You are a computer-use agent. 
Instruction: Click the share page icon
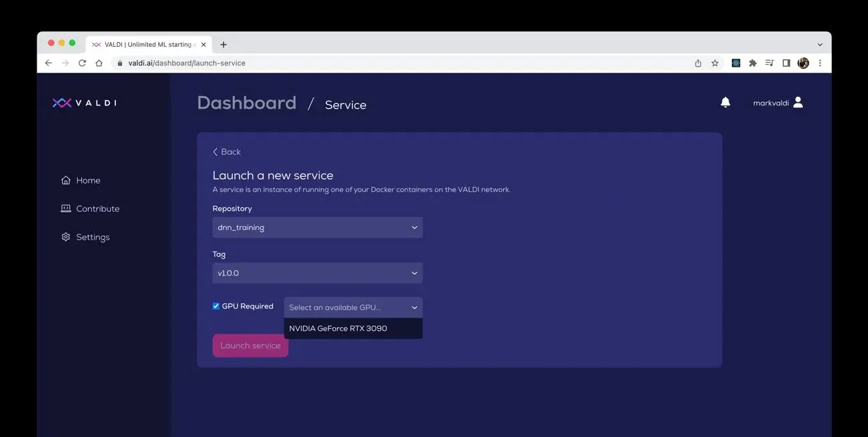tap(698, 63)
